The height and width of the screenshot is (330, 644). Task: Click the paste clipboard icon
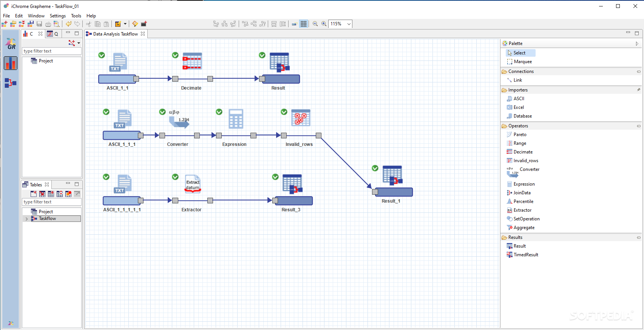(x=107, y=24)
